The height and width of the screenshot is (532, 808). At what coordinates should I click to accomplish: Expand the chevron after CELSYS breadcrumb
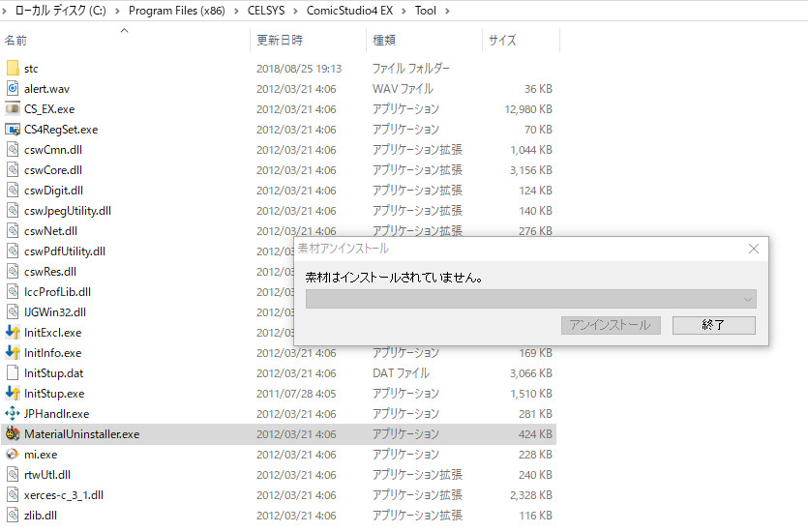(x=296, y=11)
